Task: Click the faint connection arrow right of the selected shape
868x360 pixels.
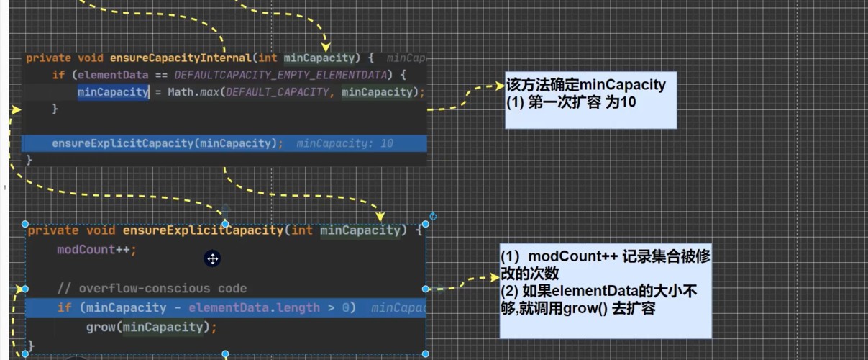Action: pyautogui.click(x=440, y=289)
